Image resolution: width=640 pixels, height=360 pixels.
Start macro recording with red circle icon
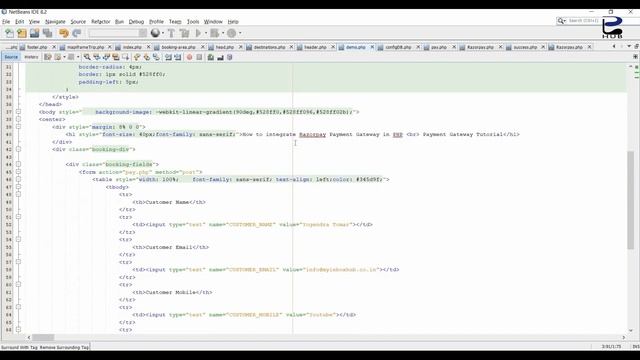190,58
